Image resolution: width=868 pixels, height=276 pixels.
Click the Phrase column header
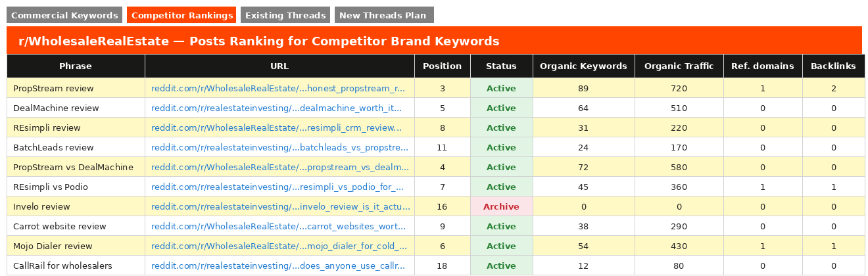point(76,66)
